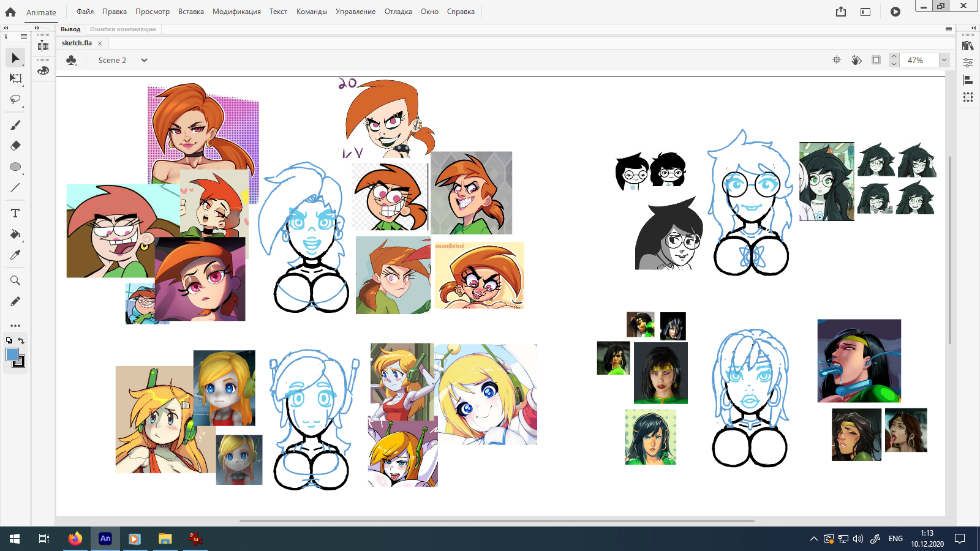980x551 pixels.
Task: Select the Selection arrow tool
Action: [15, 58]
